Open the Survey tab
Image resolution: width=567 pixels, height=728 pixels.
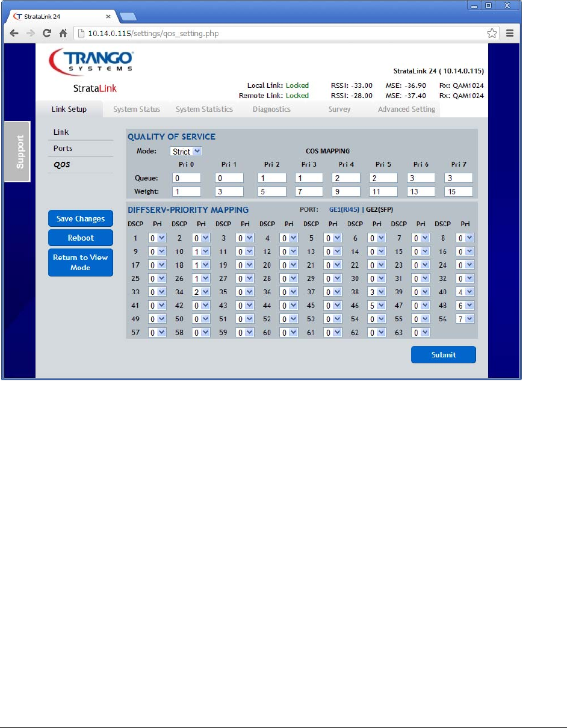click(x=339, y=110)
